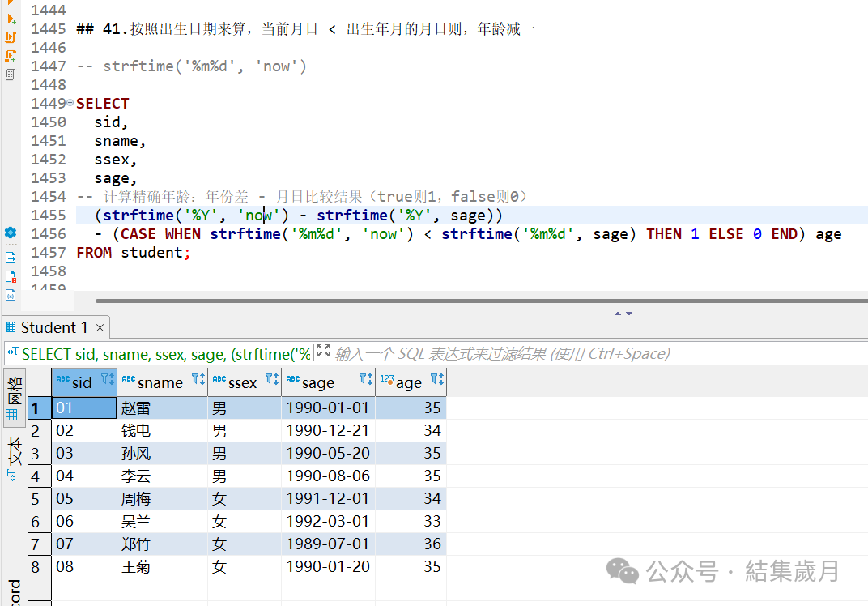Screen dimensions: 868x606
Task: Select the Student 1 result tab
Action: [54, 328]
